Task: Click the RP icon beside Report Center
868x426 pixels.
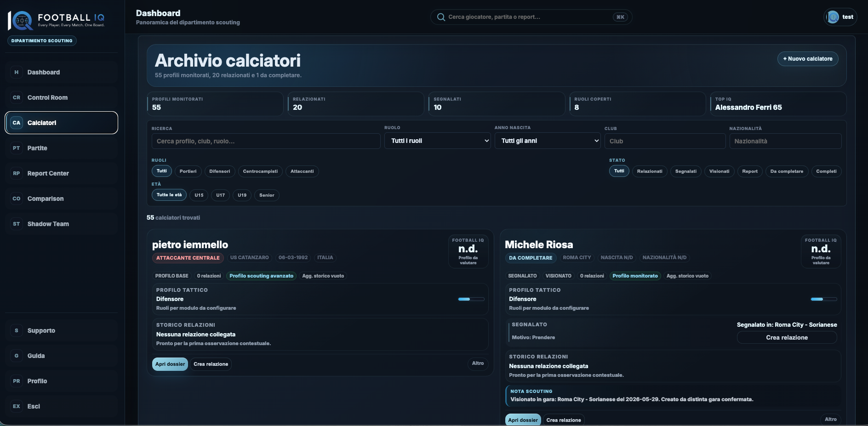Action: (17, 173)
